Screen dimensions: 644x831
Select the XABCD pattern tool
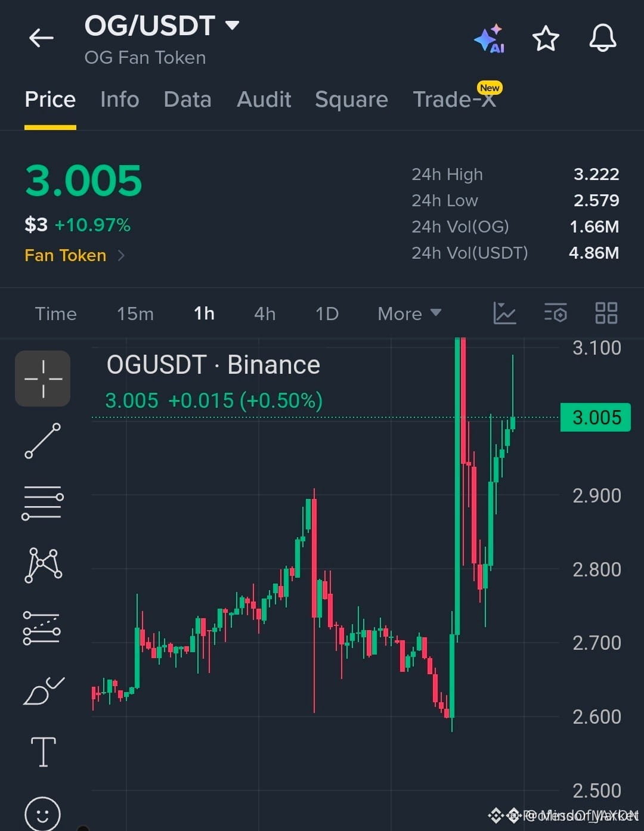[x=43, y=565]
